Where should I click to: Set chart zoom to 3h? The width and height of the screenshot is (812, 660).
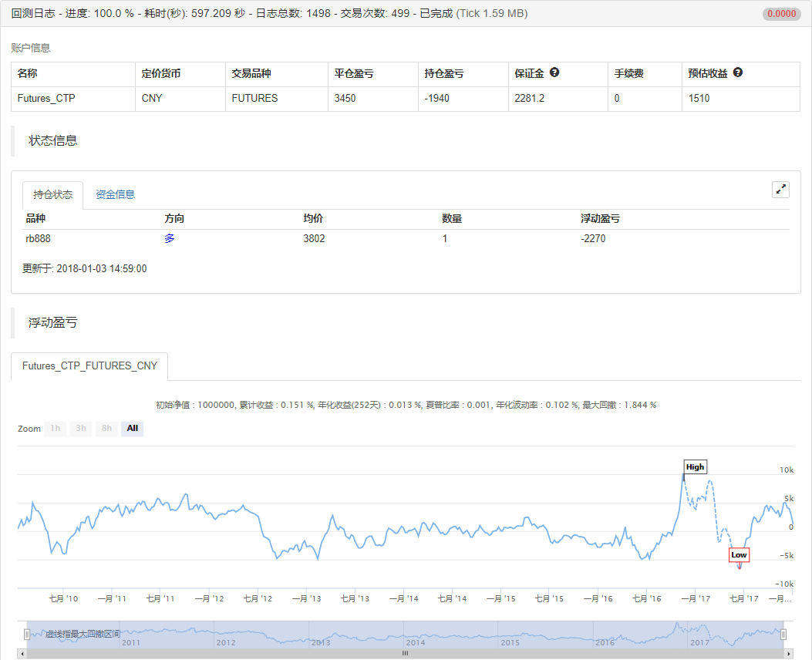click(81, 429)
